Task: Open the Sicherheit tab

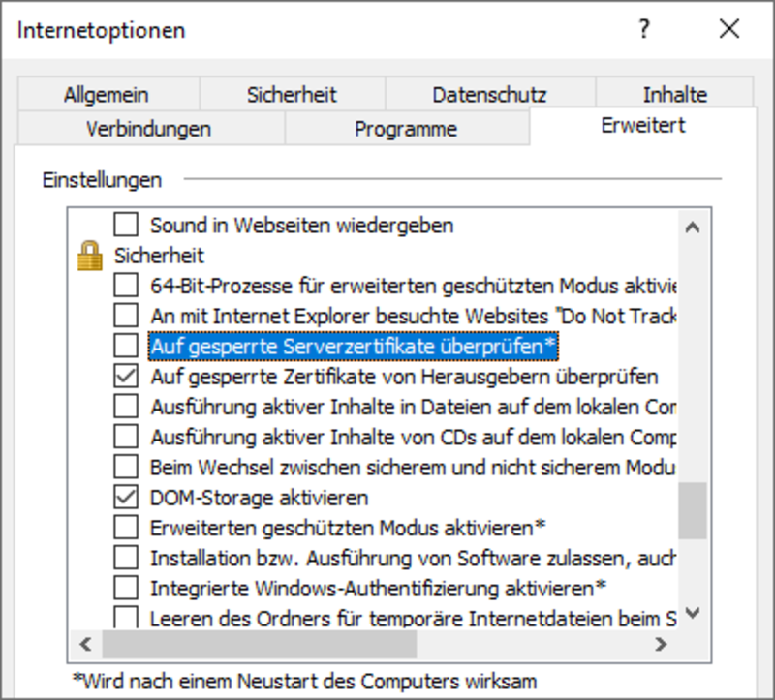Action: (x=292, y=95)
